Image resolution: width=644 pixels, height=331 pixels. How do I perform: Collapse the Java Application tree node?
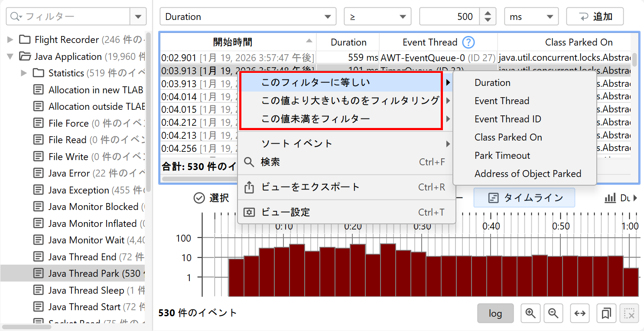coord(10,57)
